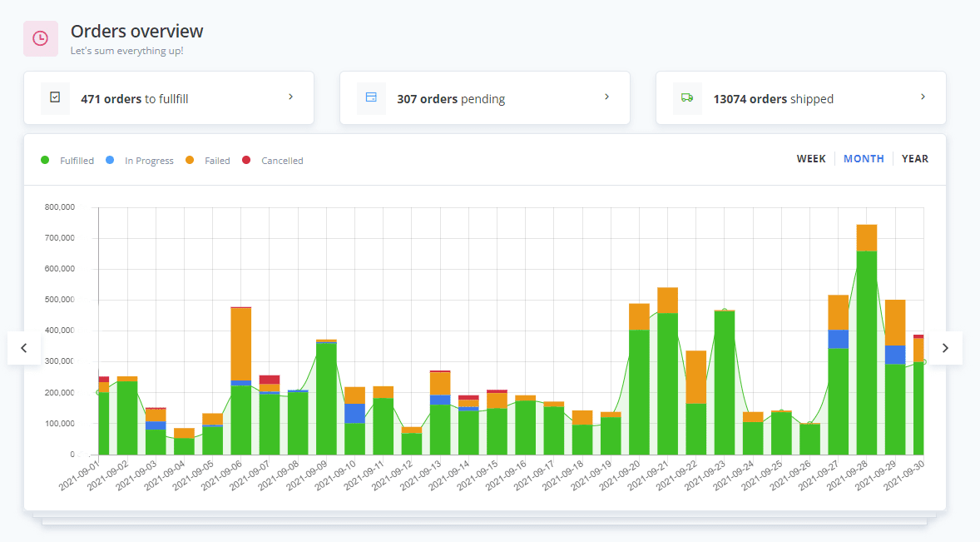Toggle the In Progress blue legend dot

coord(110,160)
